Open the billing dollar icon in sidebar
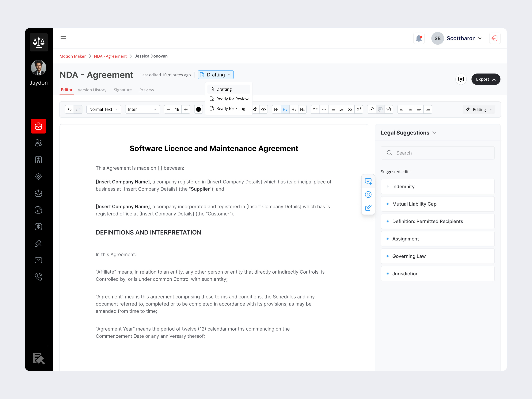The image size is (532, 399). [x=39, y=226]
